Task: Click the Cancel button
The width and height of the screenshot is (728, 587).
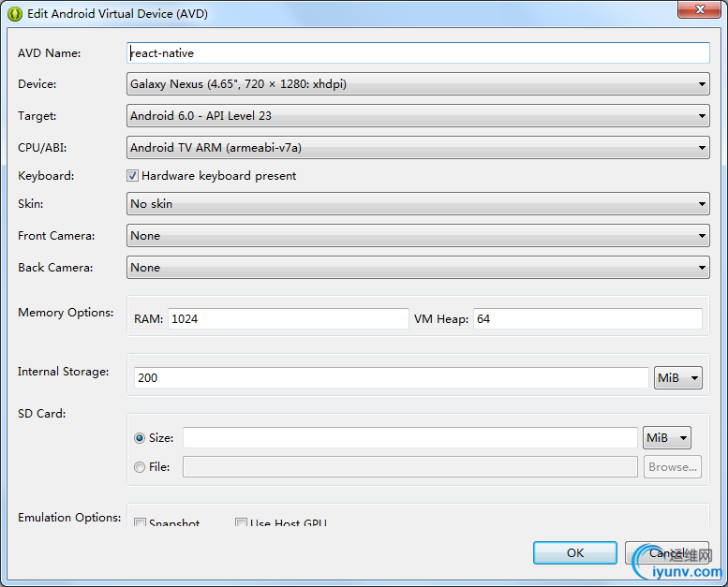Action: 667,552
